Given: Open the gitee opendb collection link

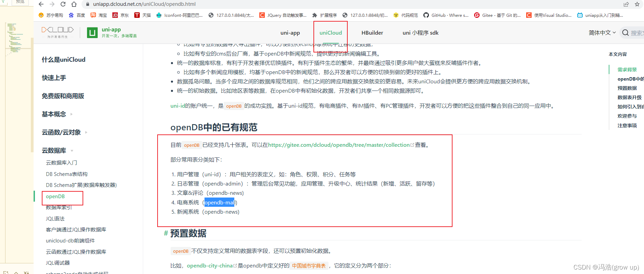Looking at the screenshot, I should click(339, 145).
